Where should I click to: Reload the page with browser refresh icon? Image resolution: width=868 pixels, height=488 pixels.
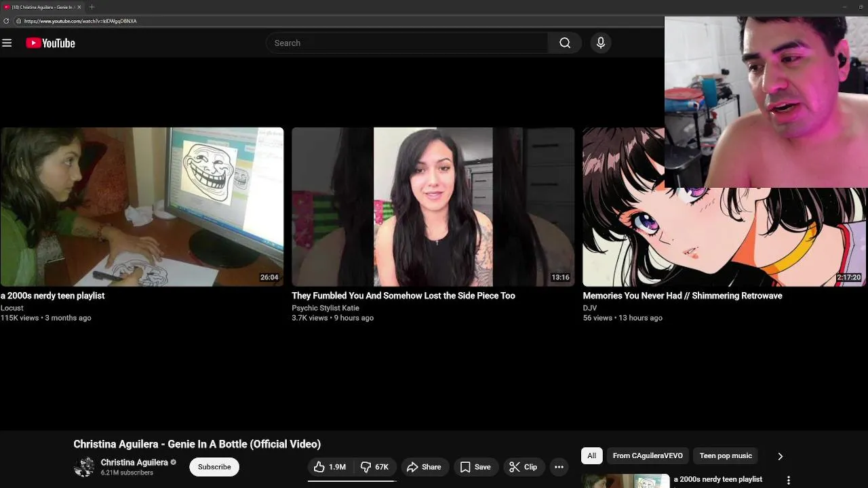click(x=6, y=21)
